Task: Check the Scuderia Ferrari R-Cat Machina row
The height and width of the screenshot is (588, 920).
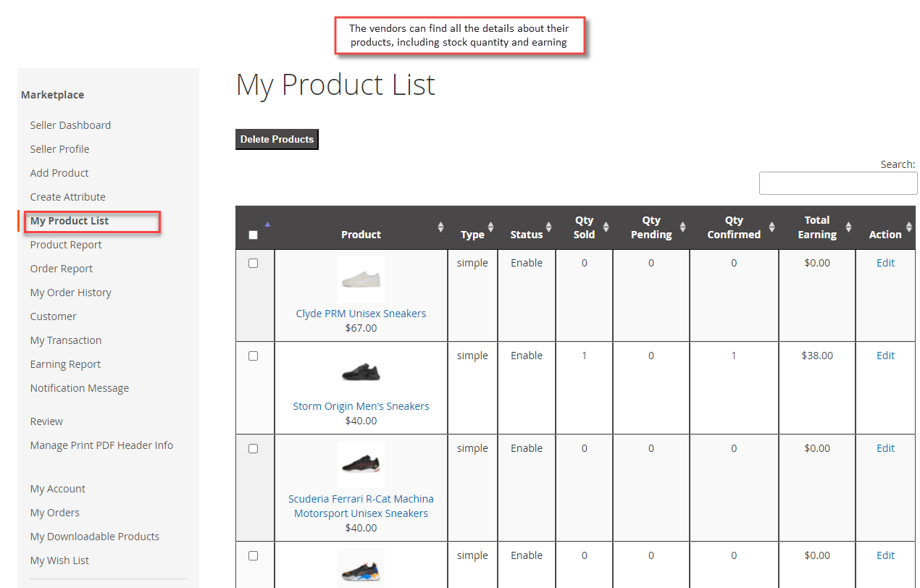Action: tap(253, 448)
